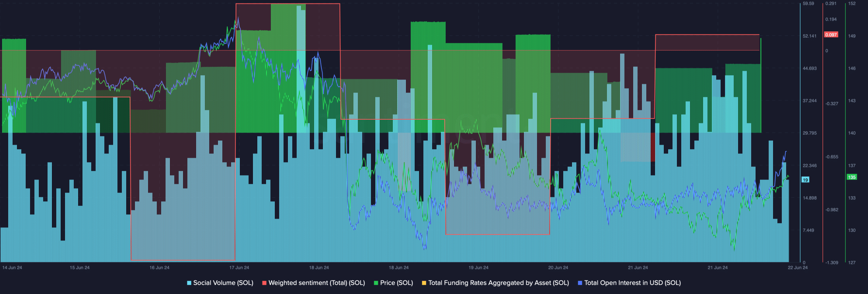
Task: Click the yellow Total Funding Rates legend square
Action: click(x=424, y=283)
